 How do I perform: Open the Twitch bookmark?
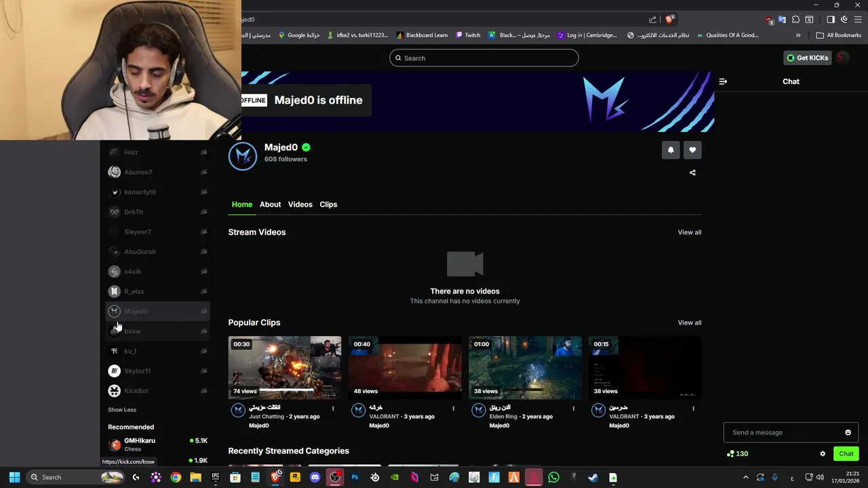coord(468,35)
